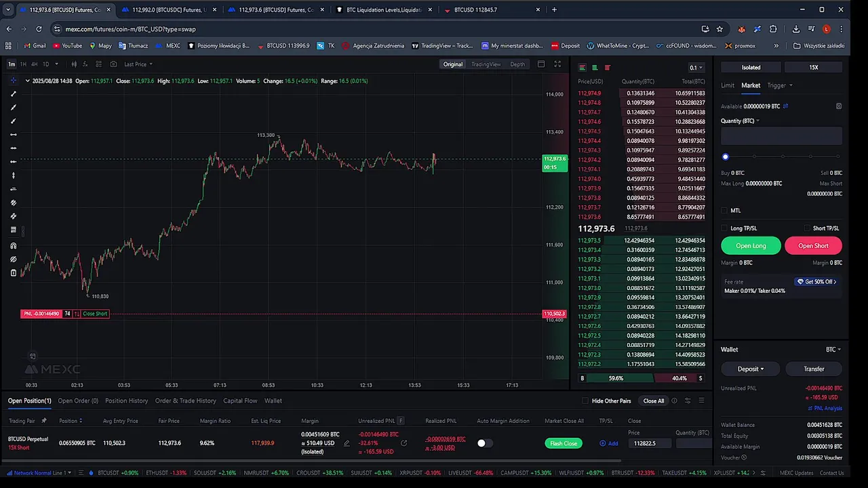The width and height of the screenshot is (868, 488).
Task: Switch to the 1H timeframe
Action: point(23,64)
